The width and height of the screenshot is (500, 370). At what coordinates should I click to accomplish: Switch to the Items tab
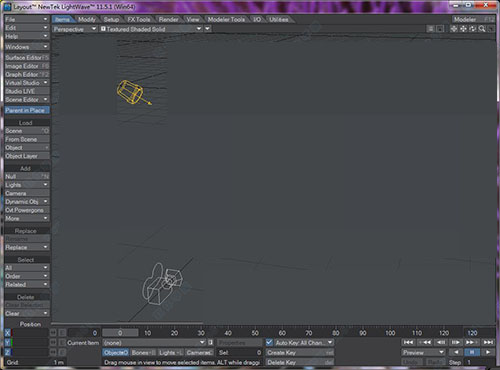point(63,19)
